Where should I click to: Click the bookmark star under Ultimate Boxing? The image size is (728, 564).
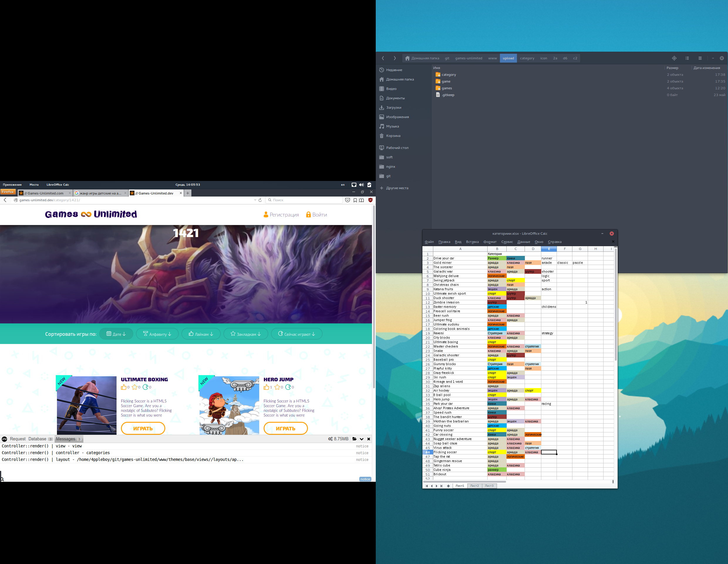(x=135, y=387)
